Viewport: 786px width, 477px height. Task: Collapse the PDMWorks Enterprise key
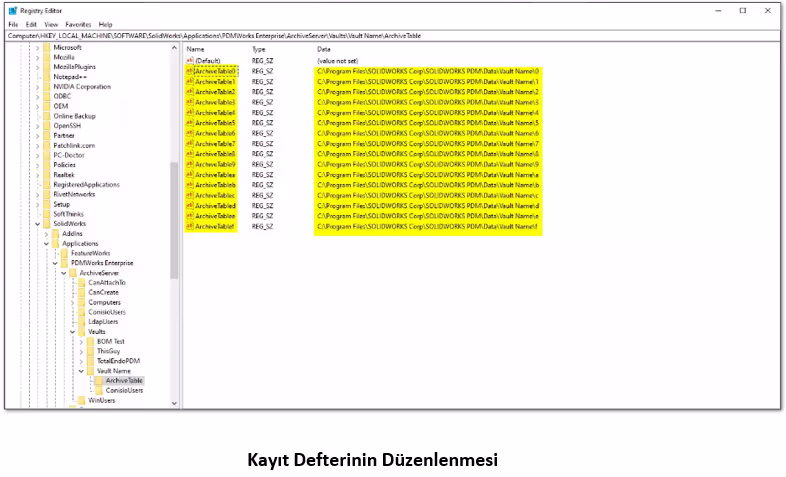55,263
